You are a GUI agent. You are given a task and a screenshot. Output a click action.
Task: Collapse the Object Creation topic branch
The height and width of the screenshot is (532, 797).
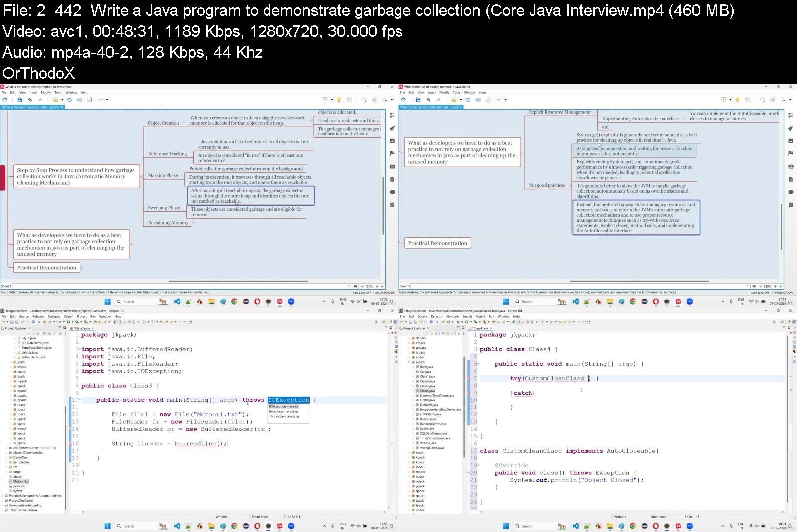pos(184,123)
